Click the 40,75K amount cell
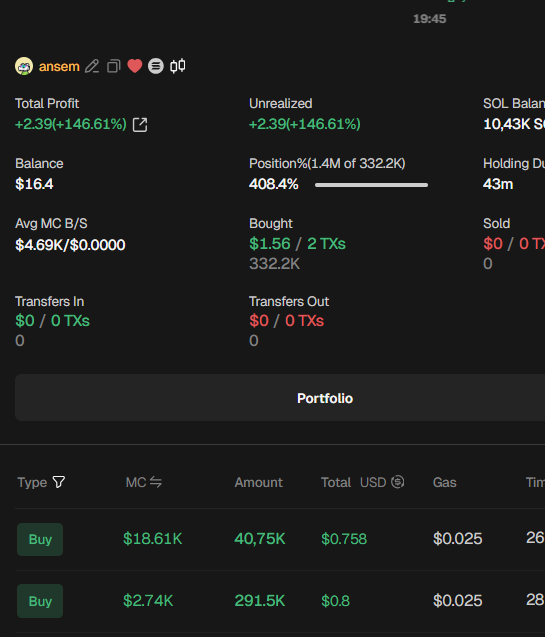This screenshot has height=637, width=545. [260, 539]
